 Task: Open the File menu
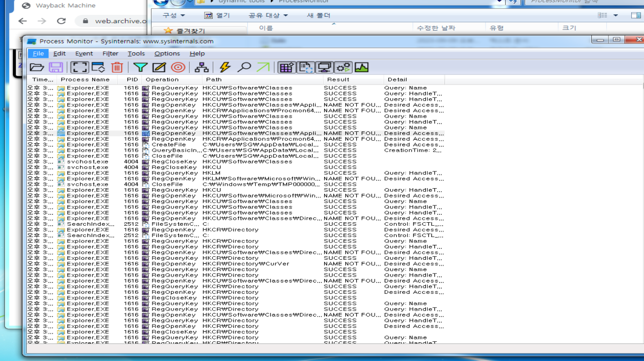click(x=38, y=53)
